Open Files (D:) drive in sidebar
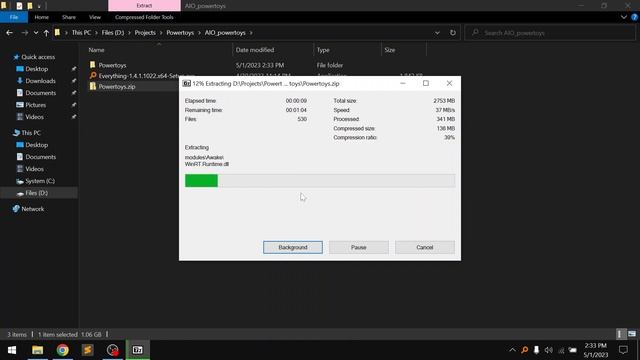This screenshot has width=640, height=360. tap(36, 193)
